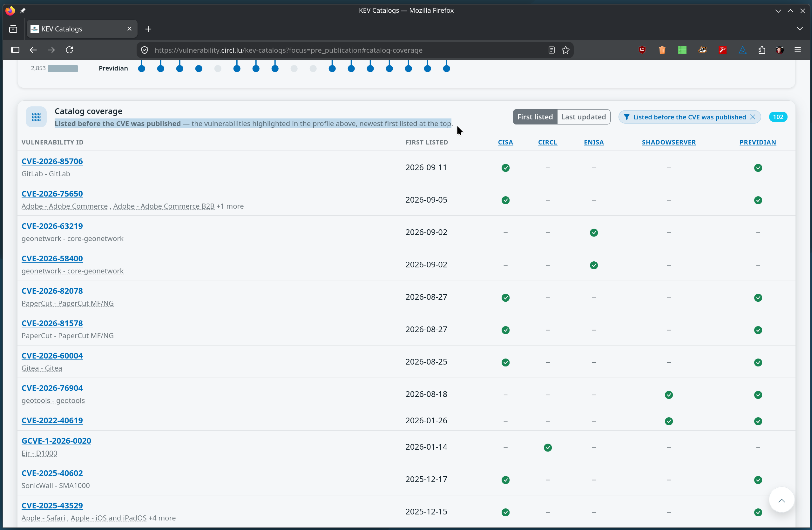
Task: Open the Extensions puzzle piece menu
Action: (x=762, y=50)
